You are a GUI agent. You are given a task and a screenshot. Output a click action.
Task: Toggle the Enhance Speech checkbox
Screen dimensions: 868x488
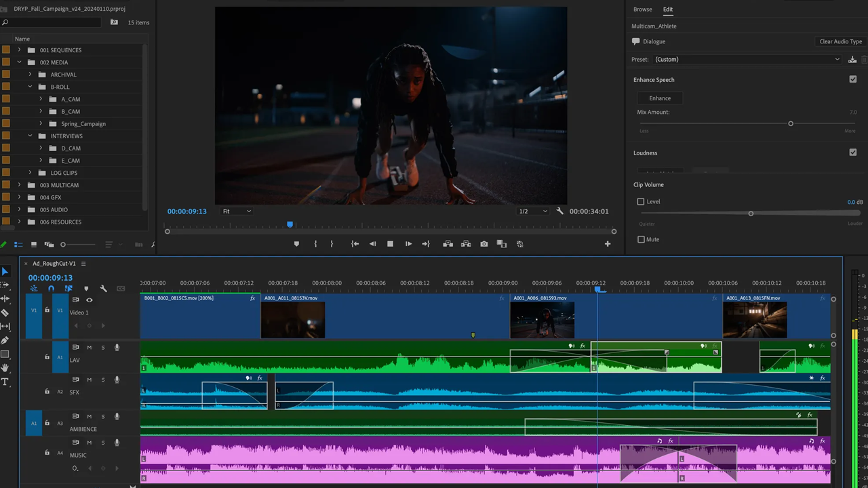[x=852, y=79]
